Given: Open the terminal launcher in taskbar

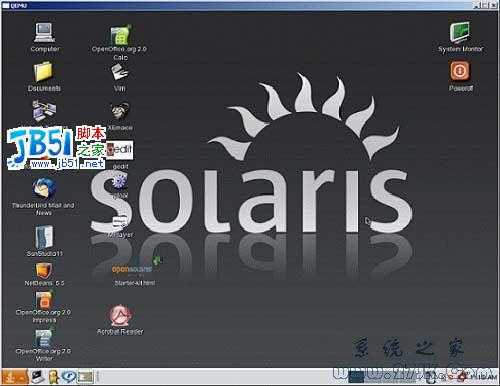Looking at the screenshot, I should (37, 377).
